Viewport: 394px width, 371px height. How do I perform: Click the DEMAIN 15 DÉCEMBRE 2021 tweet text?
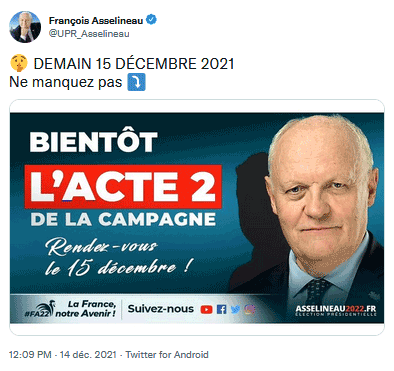tap(134, 64)
